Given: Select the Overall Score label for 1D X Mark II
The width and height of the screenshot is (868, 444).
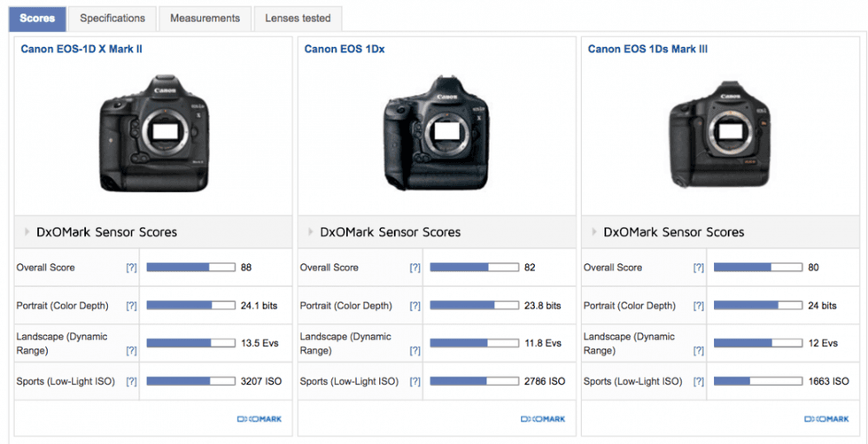Looking at the screenshot, I should (45, 268).
